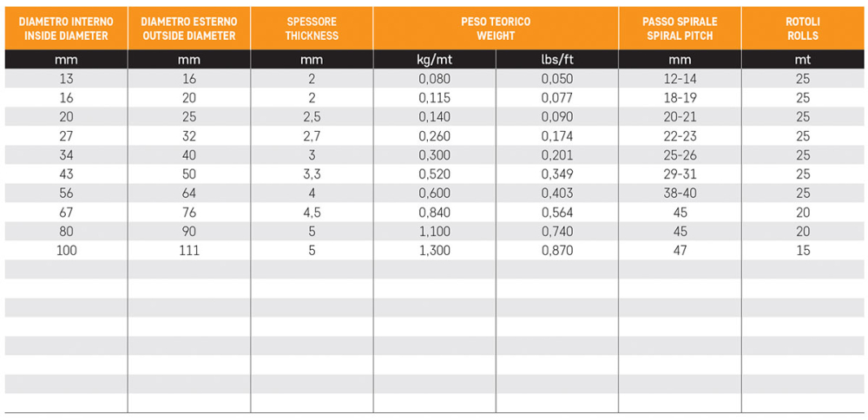Image resolution: width=868 pixels, height=420 pixels.
Task: Click the kg/mt unit cell
Action: 435,60
